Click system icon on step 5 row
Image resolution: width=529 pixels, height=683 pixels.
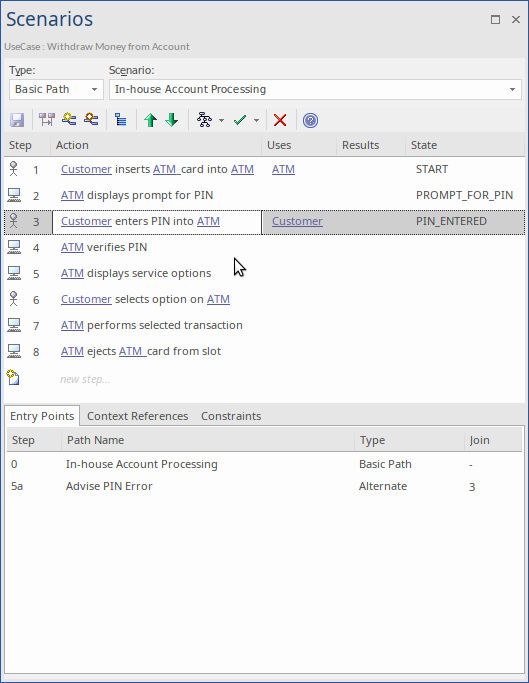(14, 274)
